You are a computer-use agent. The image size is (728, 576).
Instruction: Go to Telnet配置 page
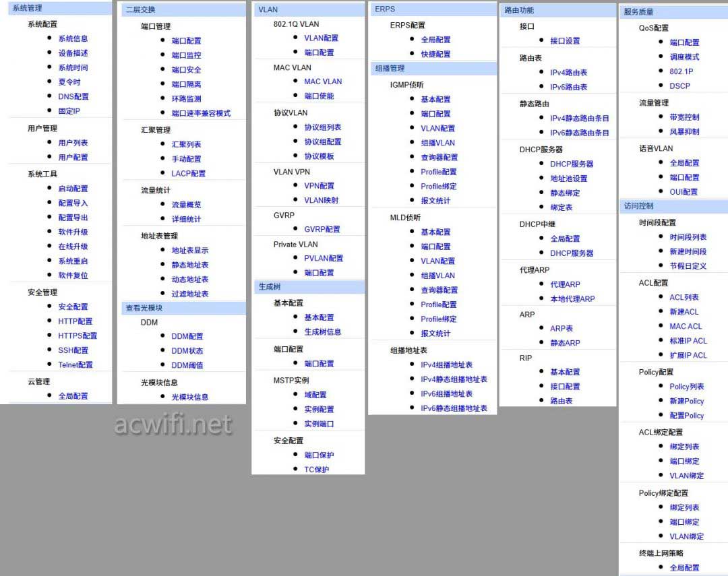point(75,364)
